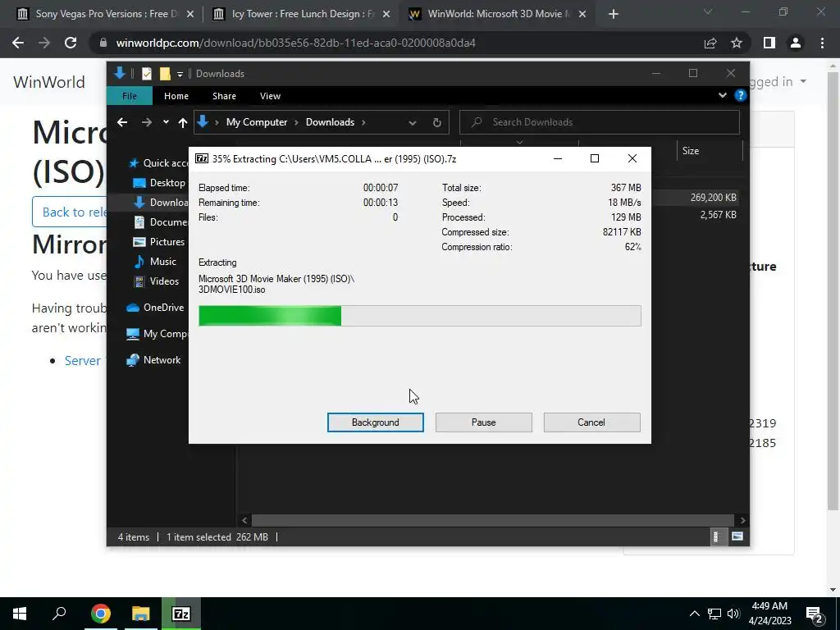
Task: Go forward in Explorer navigation
Action: pos(146,122)
